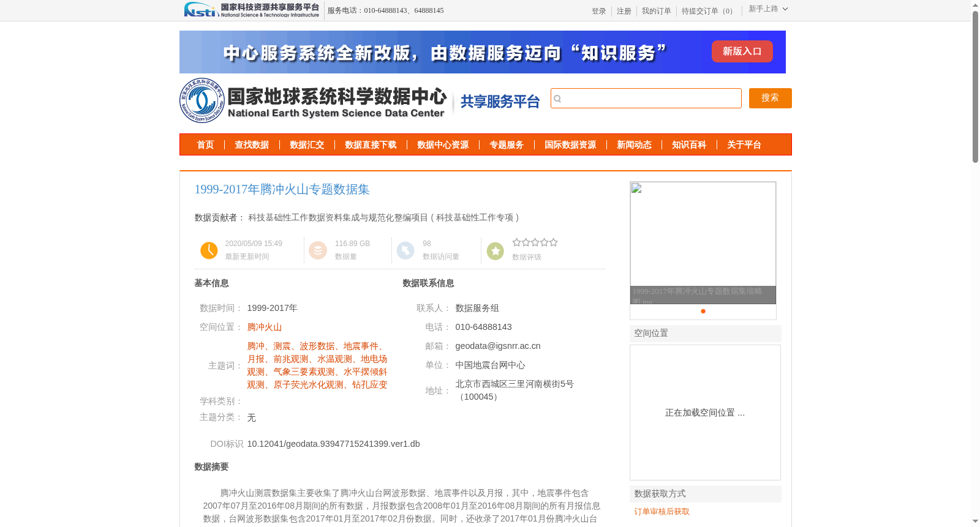Click the orange 搜索 button
This screenshot has height=527, width=980.
tap(770, 98)
